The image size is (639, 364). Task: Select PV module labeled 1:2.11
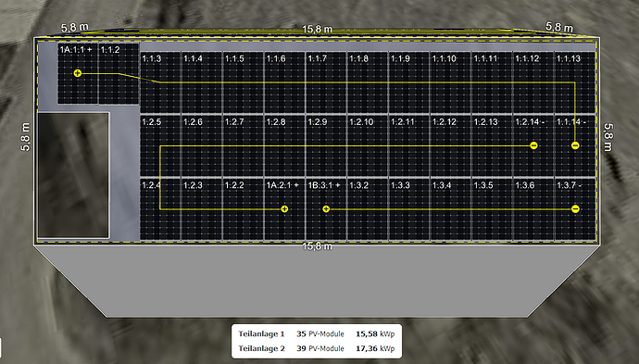coord(409,146)
